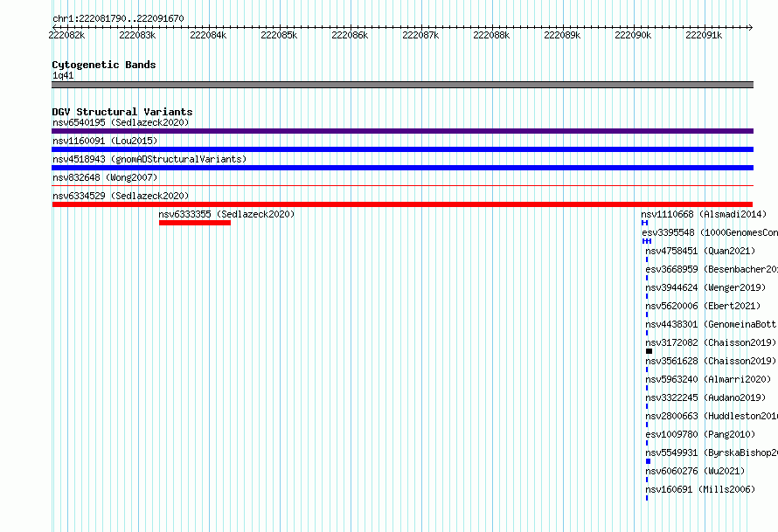Click the 222089k ruler position
Screen dimensions: 778x532
point(562,35)
